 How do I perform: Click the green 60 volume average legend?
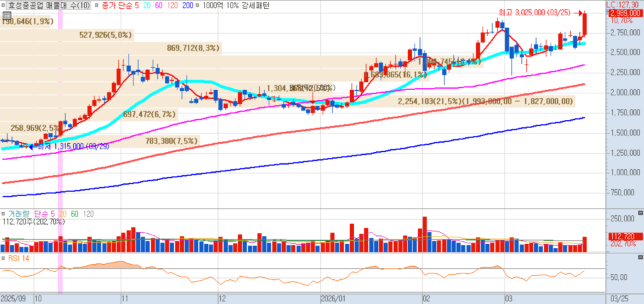click(75, 214)
